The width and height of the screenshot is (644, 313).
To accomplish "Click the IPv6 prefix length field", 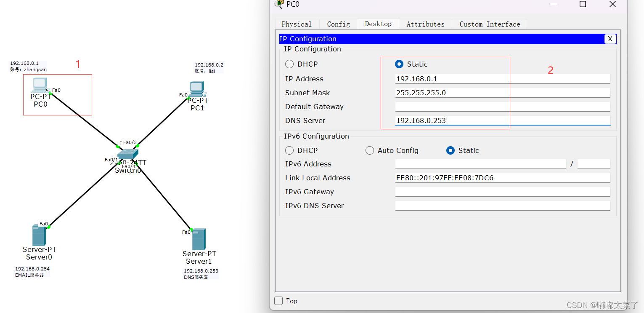I will tap(594, 164).
